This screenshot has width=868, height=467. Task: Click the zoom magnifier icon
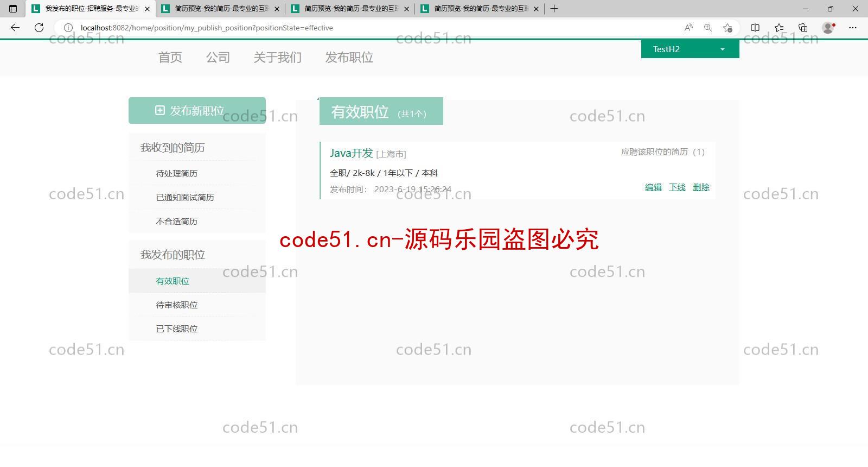point(708,28)
